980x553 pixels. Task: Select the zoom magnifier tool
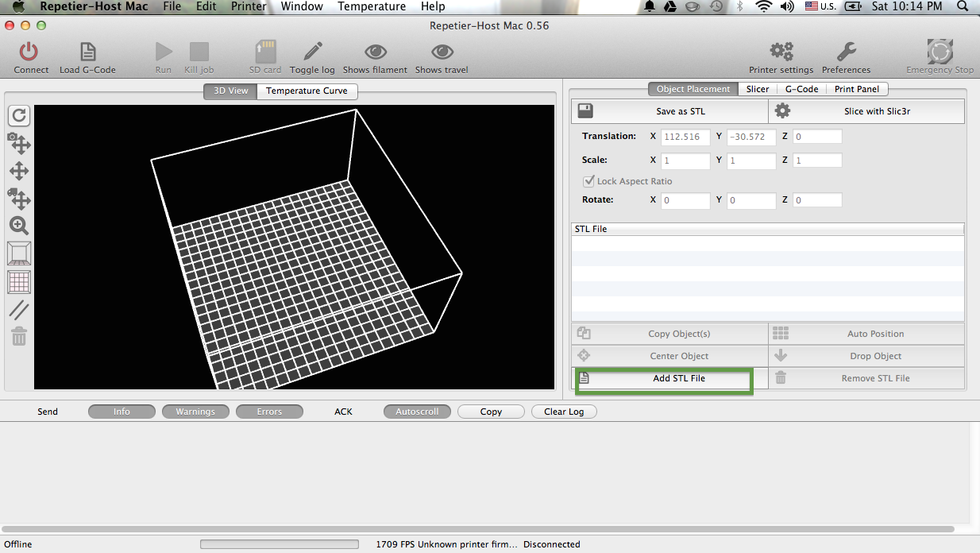click(x=19, y=226)
